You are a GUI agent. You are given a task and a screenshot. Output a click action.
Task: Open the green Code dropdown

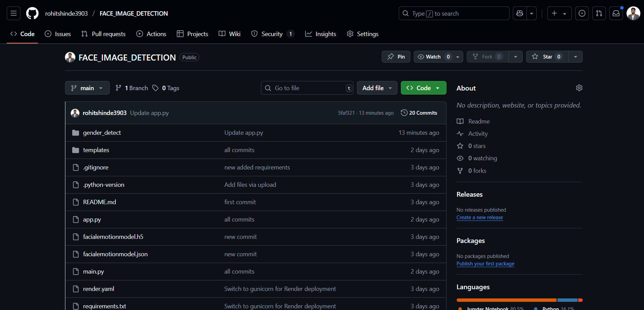(423, 88)
